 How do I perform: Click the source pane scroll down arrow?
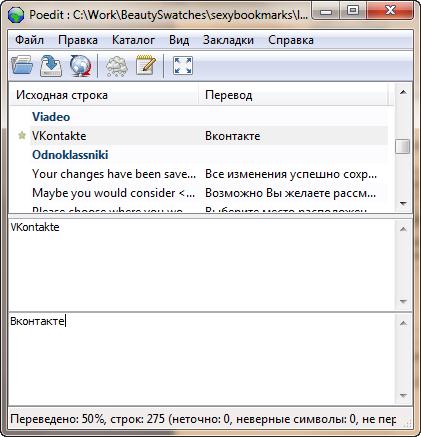403,301
